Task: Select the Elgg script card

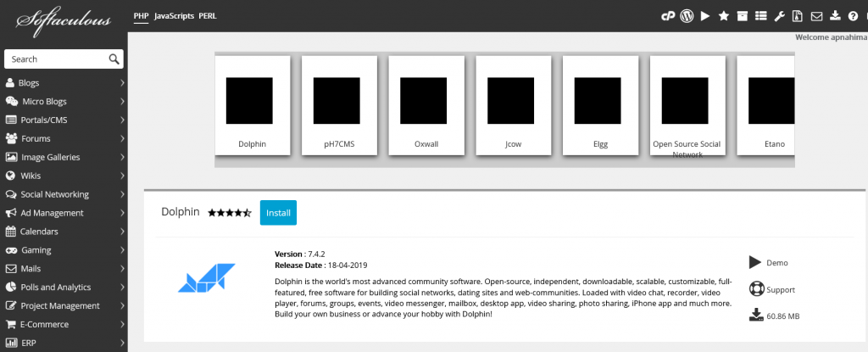Action: [x=601, y=105]
